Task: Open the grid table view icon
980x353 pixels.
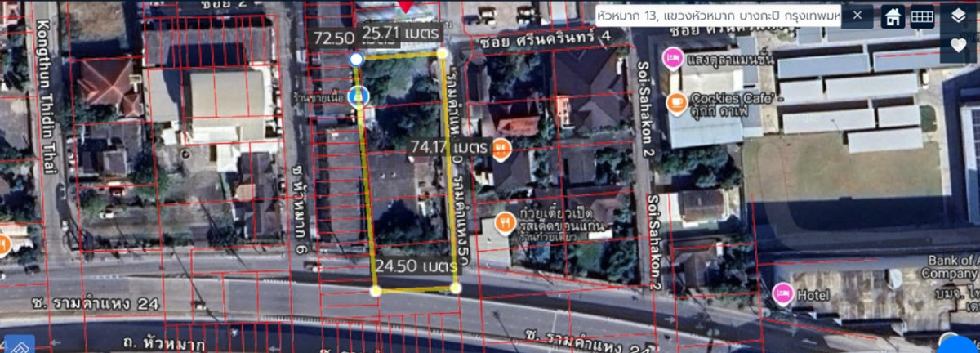Action: coord(922,16)
